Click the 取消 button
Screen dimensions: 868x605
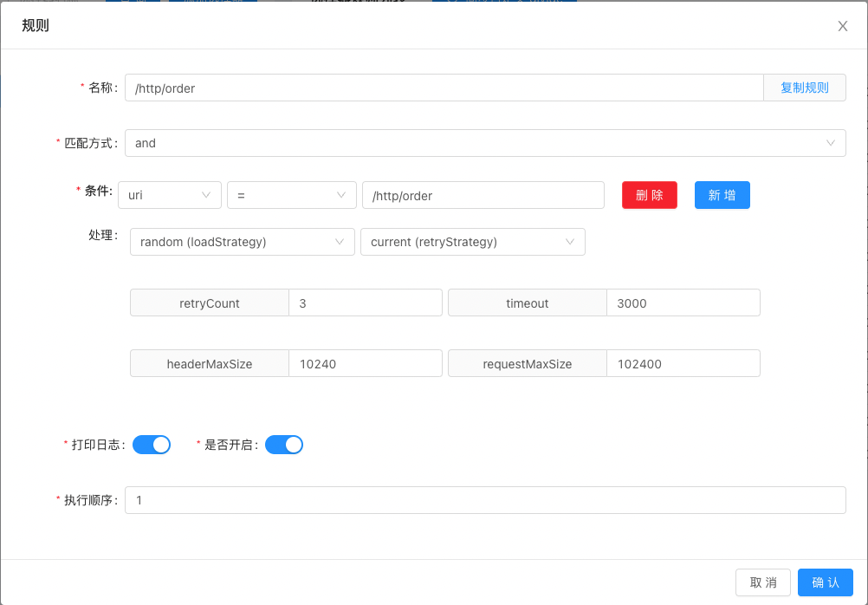pyautogui.click(x=763, y=582)
